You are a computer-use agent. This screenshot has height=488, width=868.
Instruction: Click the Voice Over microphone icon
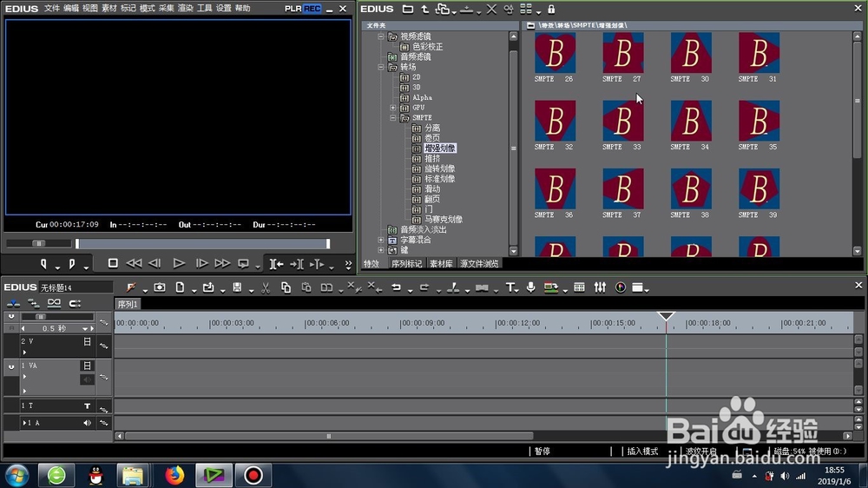point(531,287)
